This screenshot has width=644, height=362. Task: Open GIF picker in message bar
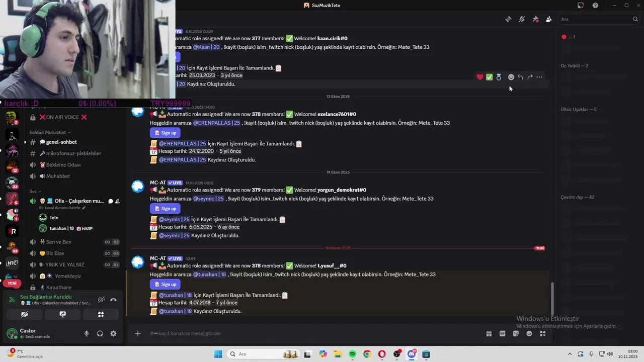point(502,333)
